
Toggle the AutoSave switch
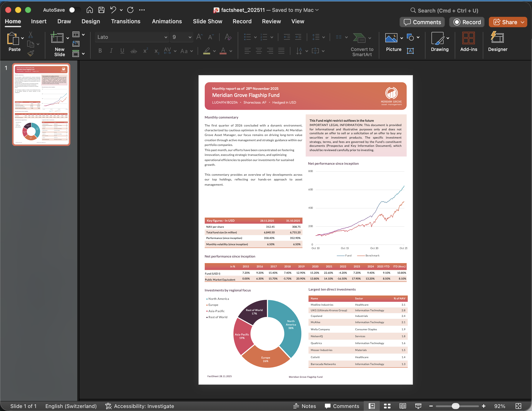tap(75, 10)
